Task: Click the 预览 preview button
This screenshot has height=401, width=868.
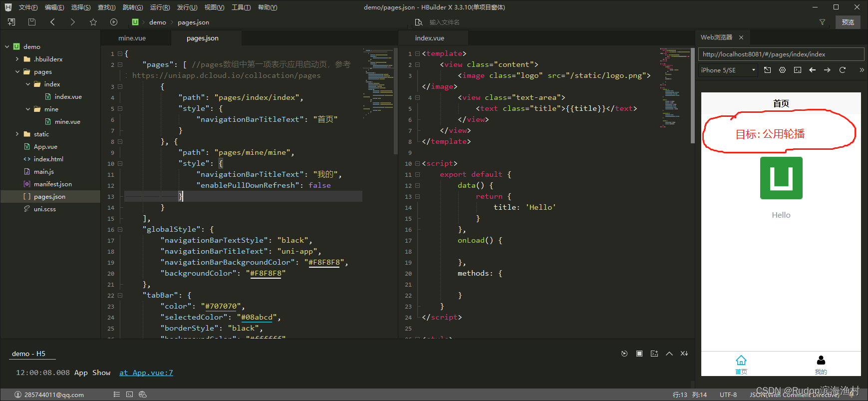Action: click(848, 22)
